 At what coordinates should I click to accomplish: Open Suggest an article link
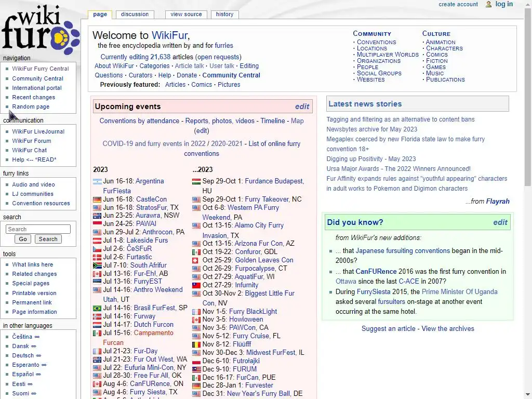point(388,328)
